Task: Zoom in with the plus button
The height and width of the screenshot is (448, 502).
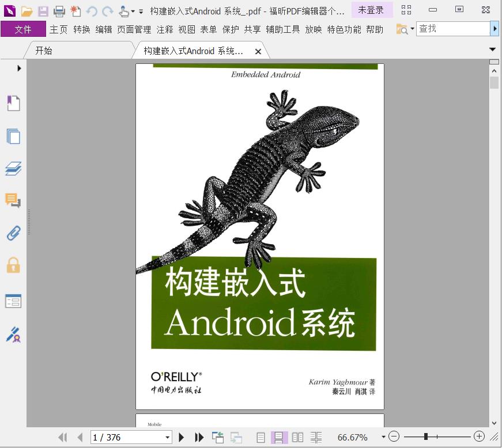Action: coord(479,436)
